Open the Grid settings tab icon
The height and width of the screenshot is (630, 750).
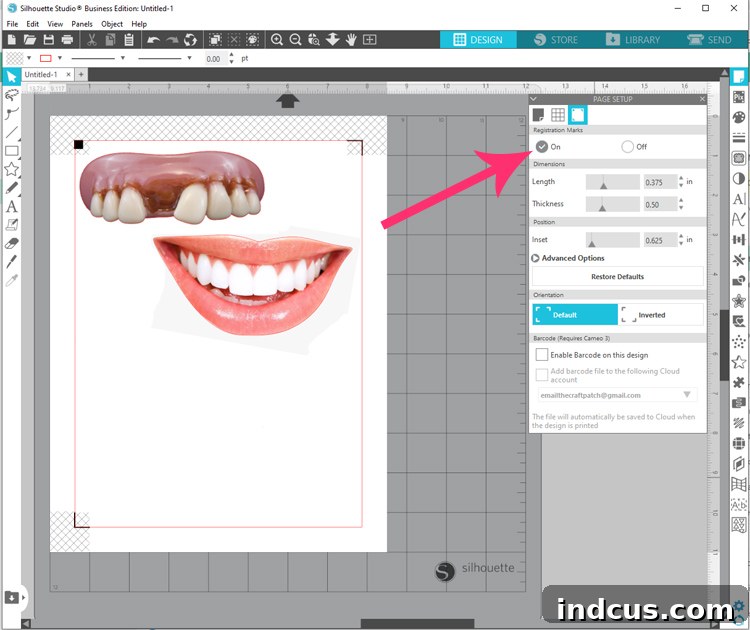click(558, 115)
